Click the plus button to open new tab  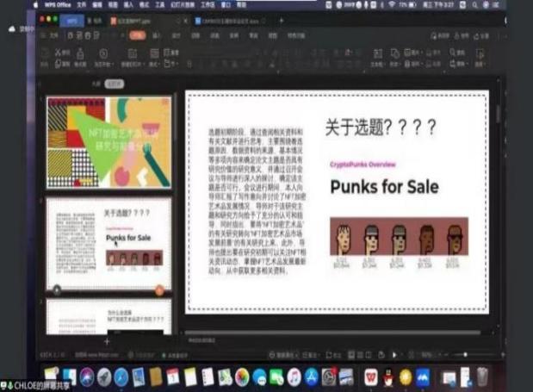pos(281,21)
